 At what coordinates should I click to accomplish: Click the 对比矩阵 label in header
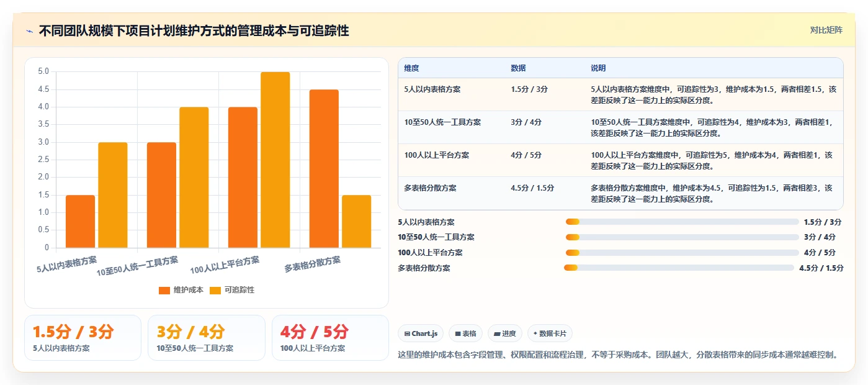[826, 30]
